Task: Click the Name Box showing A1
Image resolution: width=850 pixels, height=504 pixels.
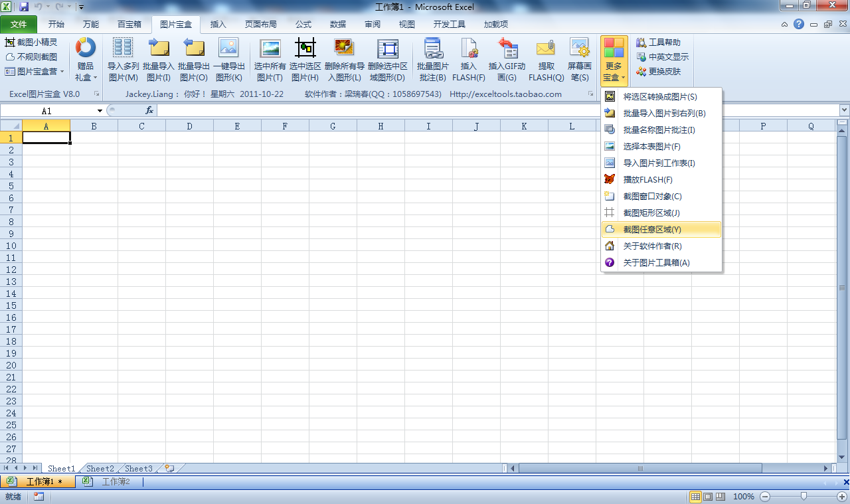Action: click(46, 111)
